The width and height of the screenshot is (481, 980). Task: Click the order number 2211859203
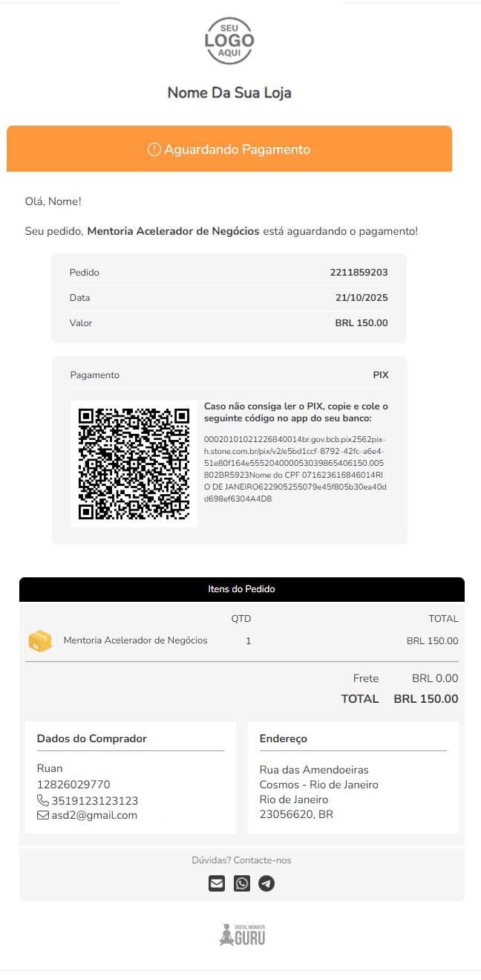point(359,273)
